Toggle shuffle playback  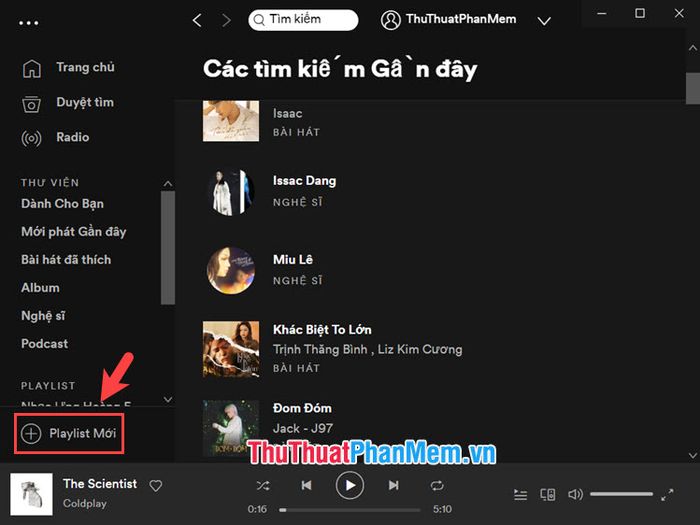pos(262,485)
